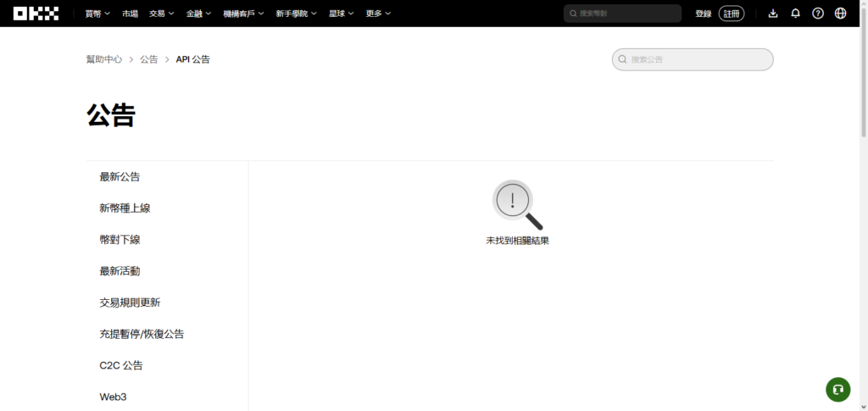Select C2C 公告 category
Viewport: 868px width, 411px height.
click(x=121, y=365)
